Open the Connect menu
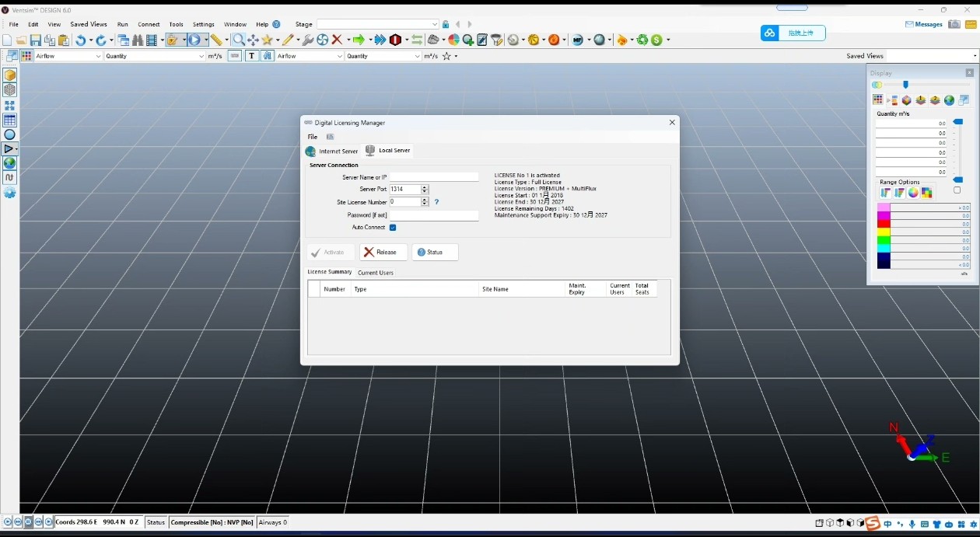Viewport: 980px width, 537px height. point(149,24)
